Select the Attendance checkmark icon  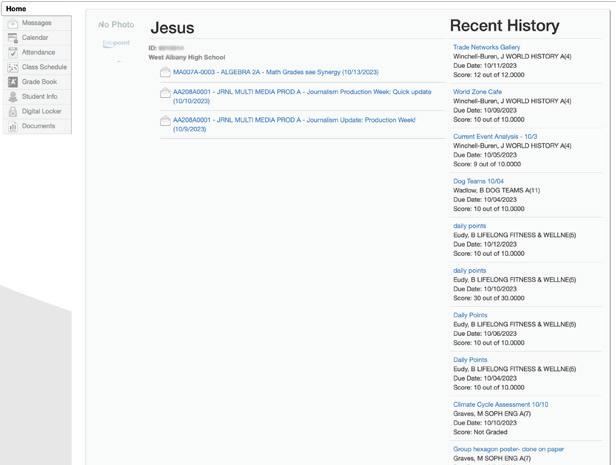pos(13,52)
